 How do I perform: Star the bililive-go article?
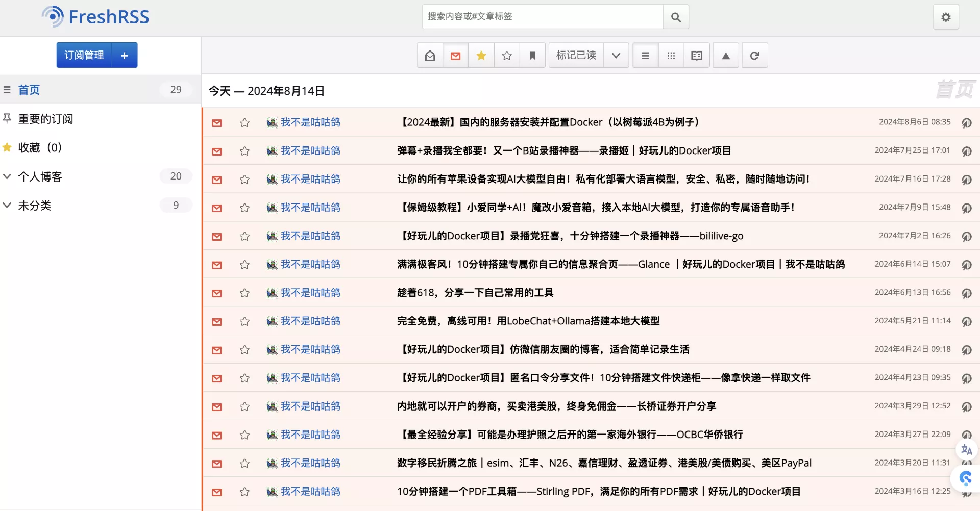pos(244,236)
